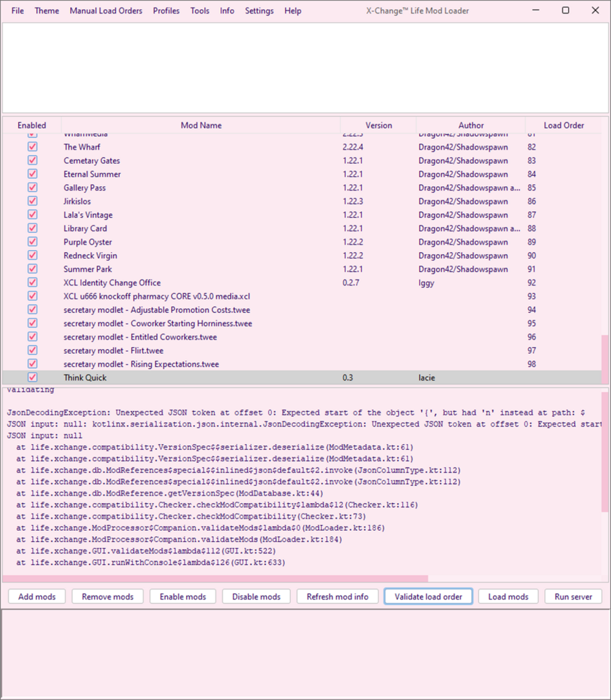Click the Add mods button
This screenshot has width=611, height=700.
pos(37,596)
